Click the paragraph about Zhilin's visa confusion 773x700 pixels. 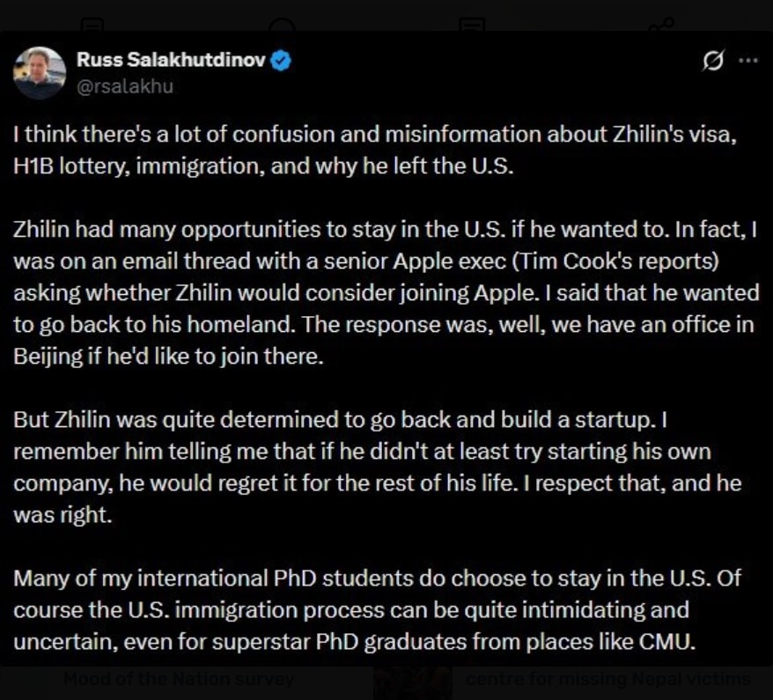pyautogui.click(x=375, y=150)
